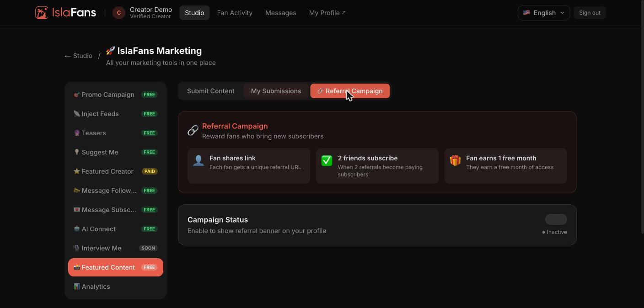
Task: Click the SOON badge on Interview Me
Action: coord(148,248)
